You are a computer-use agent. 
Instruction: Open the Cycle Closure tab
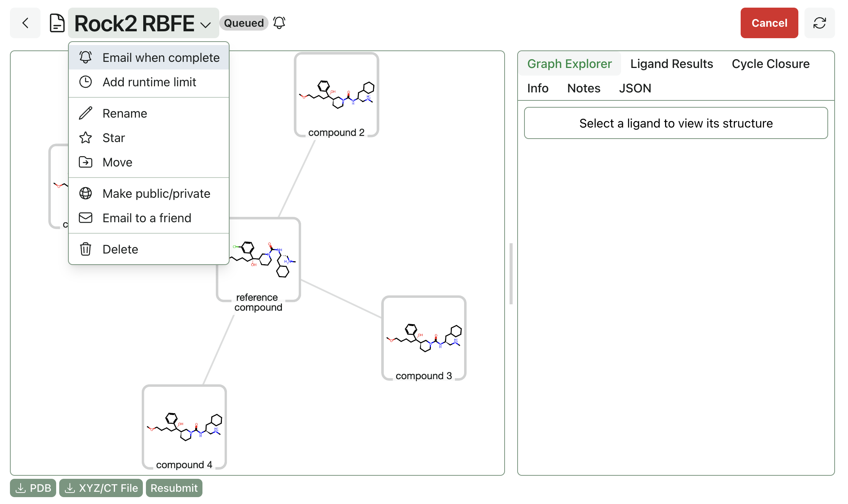tap(770, 63)
